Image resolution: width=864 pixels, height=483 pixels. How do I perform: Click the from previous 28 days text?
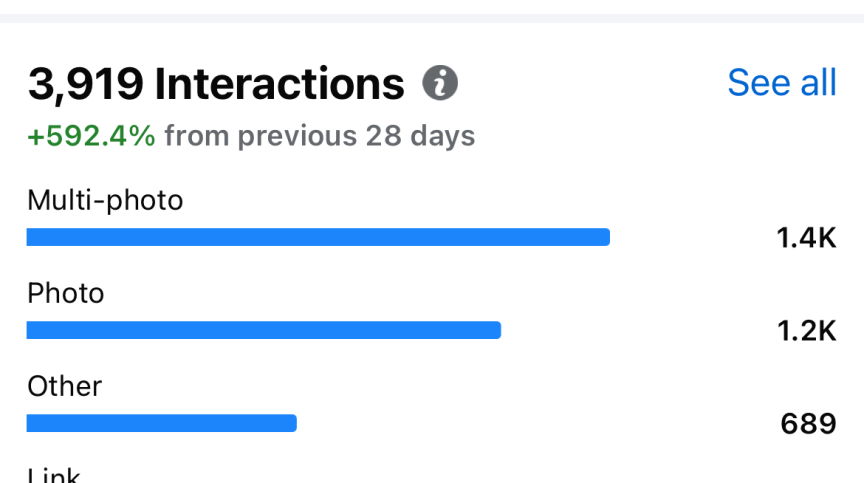coord(320,136)
